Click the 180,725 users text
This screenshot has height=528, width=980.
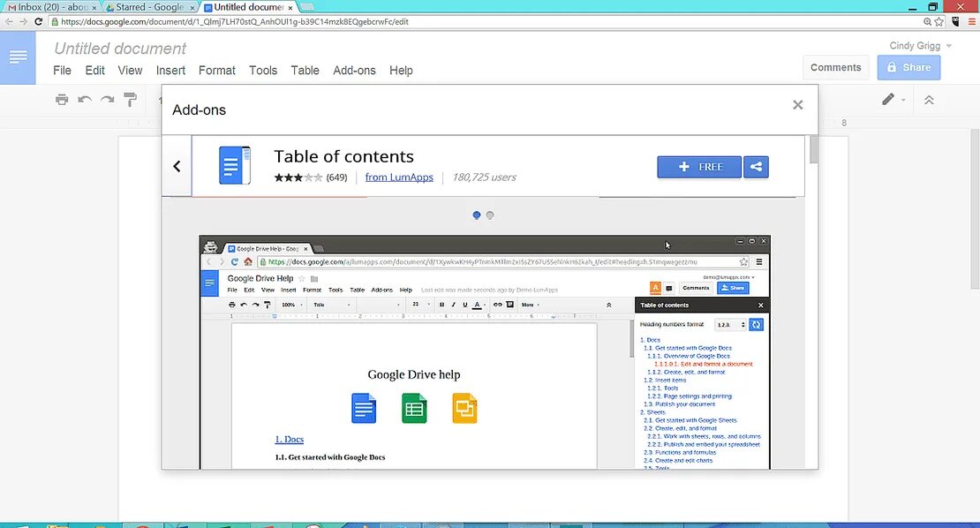coord(485,177)
